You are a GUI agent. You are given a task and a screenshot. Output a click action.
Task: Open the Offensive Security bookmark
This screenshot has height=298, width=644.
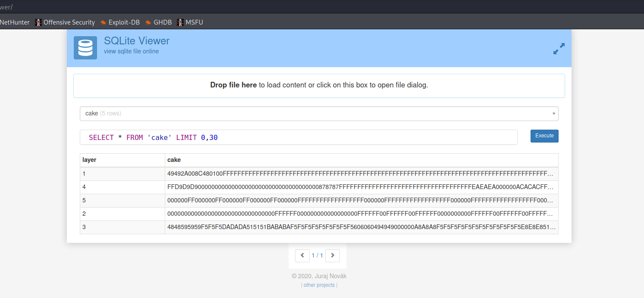coord(65,22)
